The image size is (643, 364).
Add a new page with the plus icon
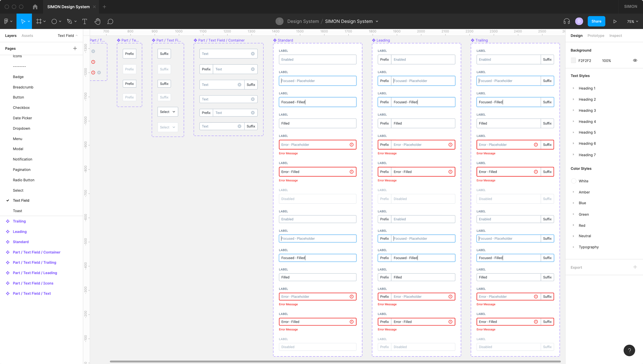pyautogui.click(x=75, y=49)
